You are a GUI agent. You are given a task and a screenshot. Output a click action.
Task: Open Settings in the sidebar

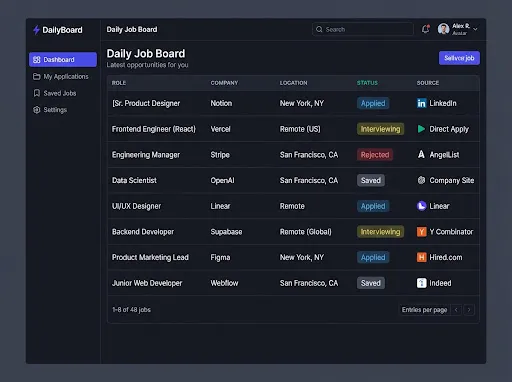tap(63, 110)
